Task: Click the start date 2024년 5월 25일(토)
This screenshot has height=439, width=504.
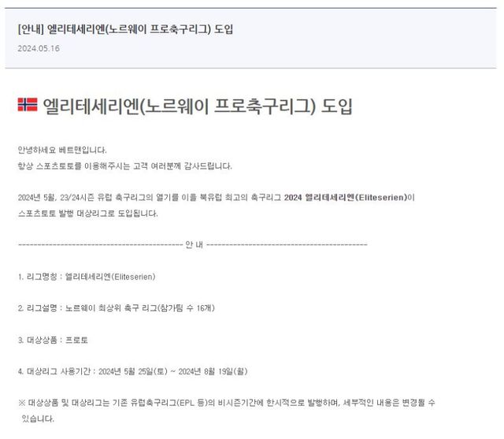Action: coord(133,371)
